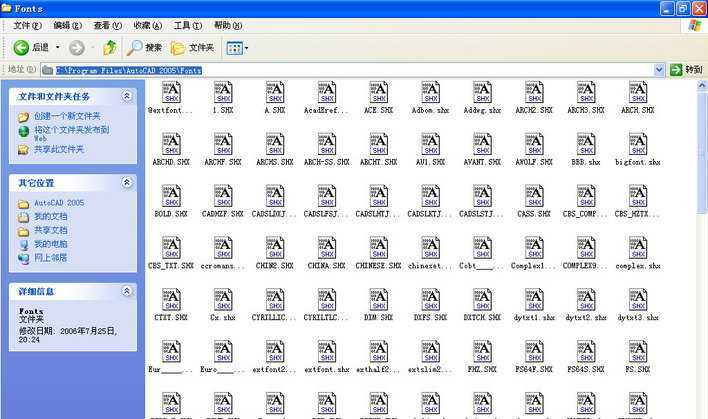708x419 pixels.
Task: Click the file name CHIN2.SHX
Action: (275, 266)
